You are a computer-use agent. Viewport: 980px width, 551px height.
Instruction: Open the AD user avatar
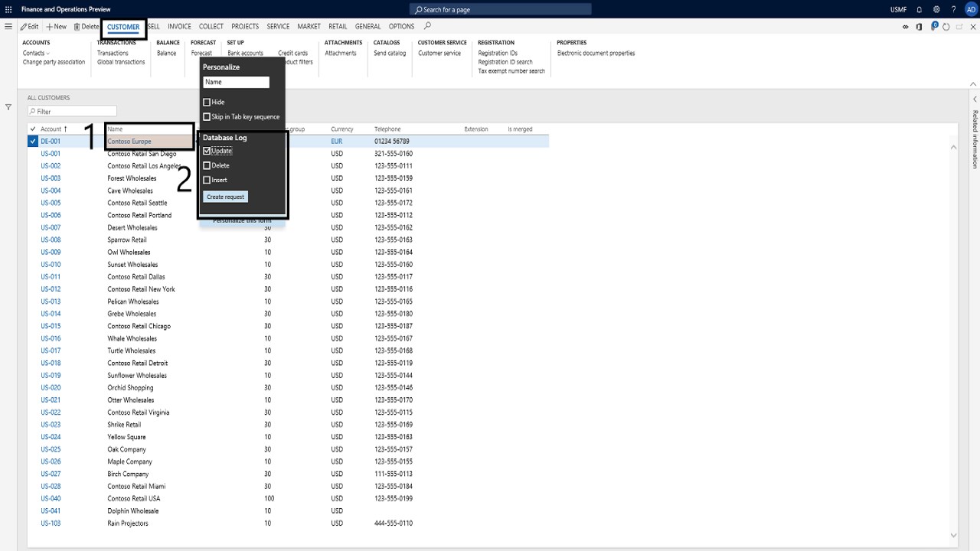click(x=971, y=9)
